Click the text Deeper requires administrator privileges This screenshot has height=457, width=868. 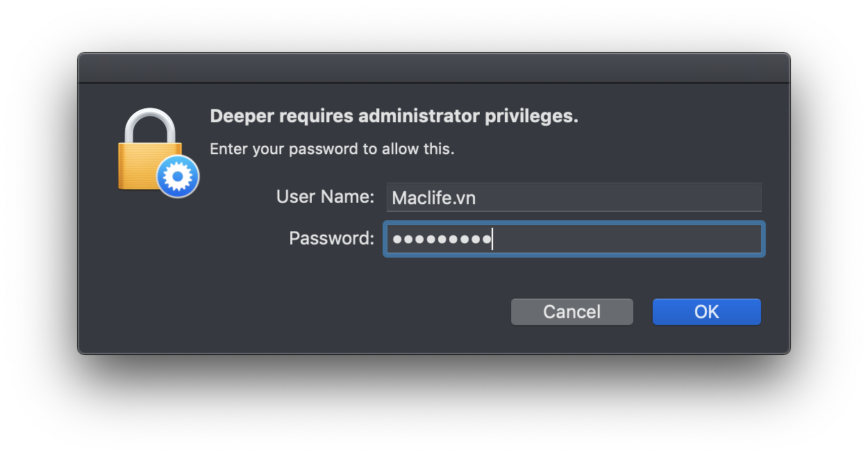click(394, 115)
